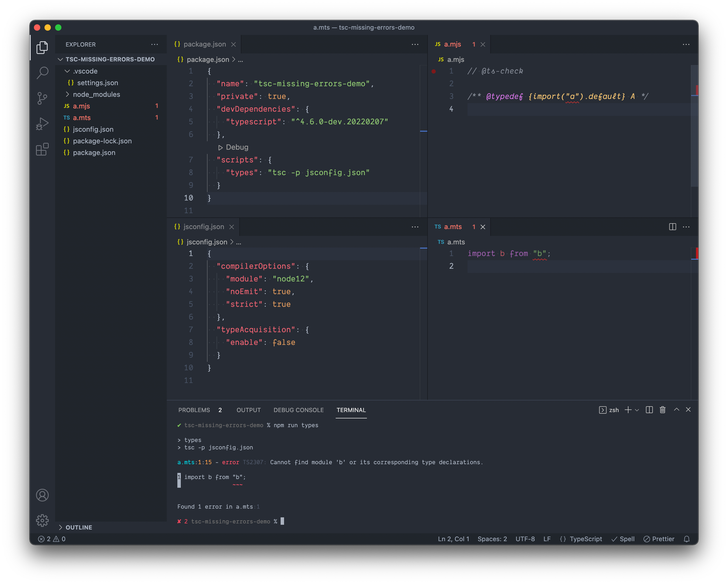
Task: Open the Search view in activity bar
Action: pos(42,72)
